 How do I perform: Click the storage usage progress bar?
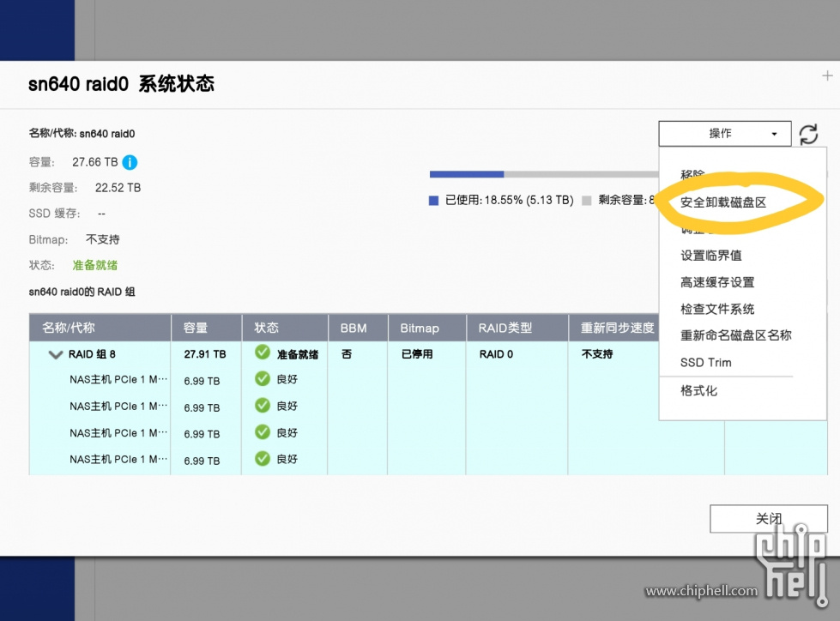pos(544,174)
